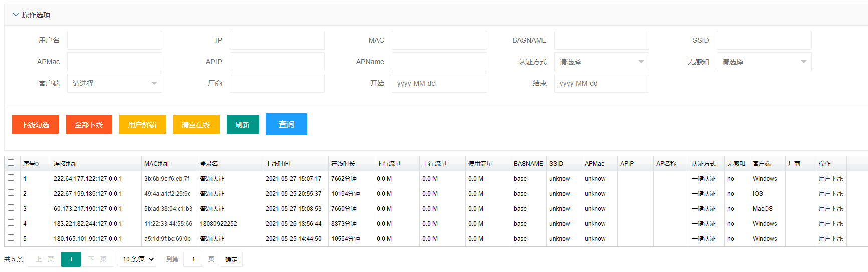Screen dimensions: 868x272
Task: Focus the APIP input field
Action: click(277, 62)
